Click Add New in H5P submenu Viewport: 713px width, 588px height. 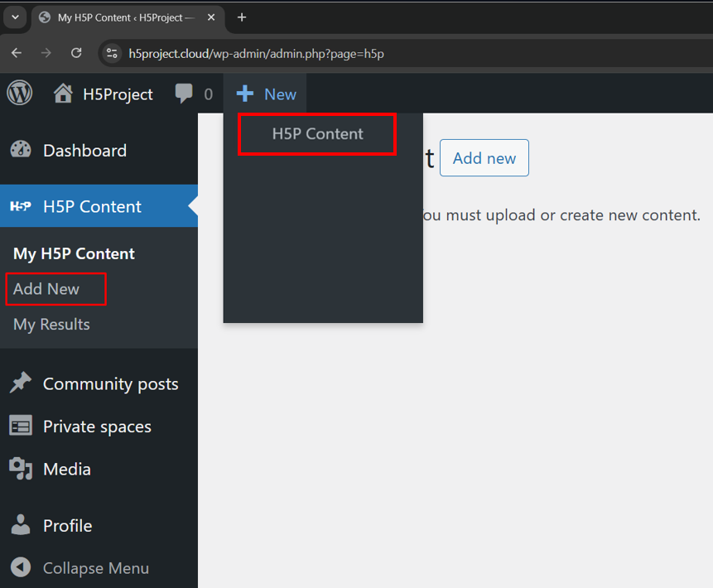[46, 289]
